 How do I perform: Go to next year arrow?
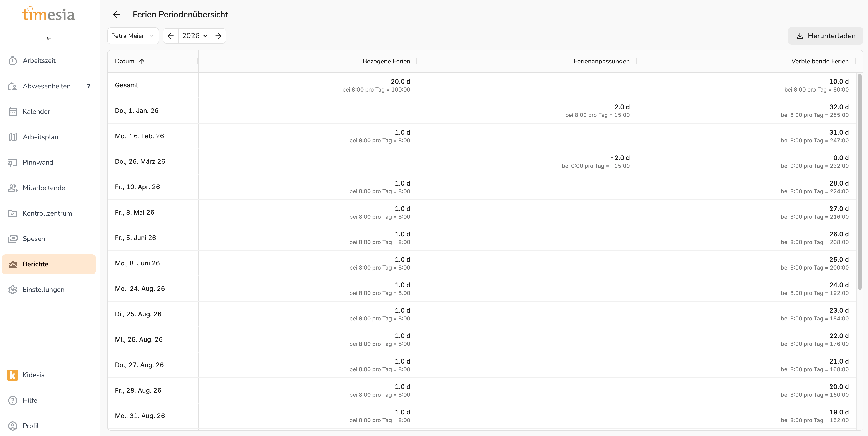coord(218,36)
